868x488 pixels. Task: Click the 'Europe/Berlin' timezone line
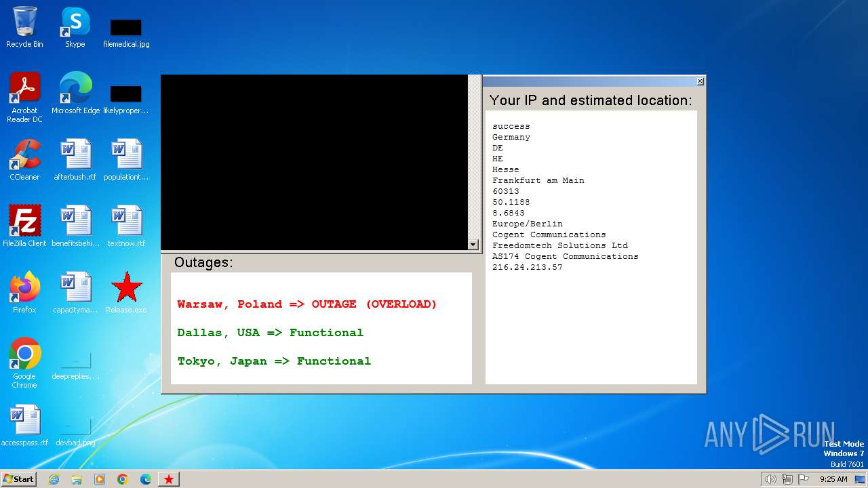527,224
